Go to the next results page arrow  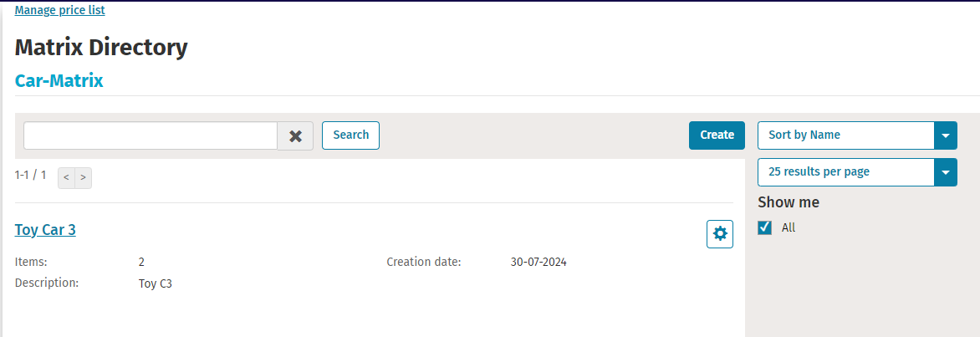(x=83, y=178)
